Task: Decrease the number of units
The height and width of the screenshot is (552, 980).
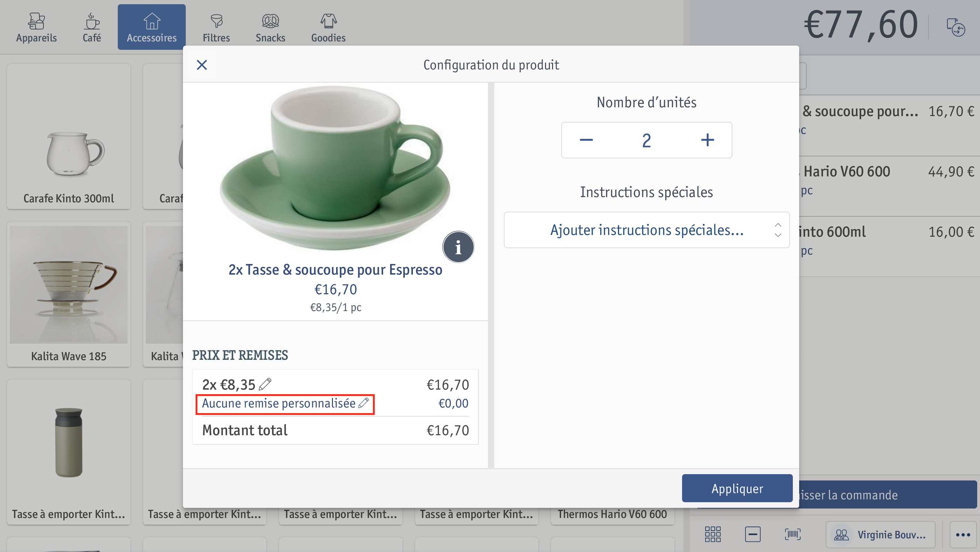Action: (586, 140)
